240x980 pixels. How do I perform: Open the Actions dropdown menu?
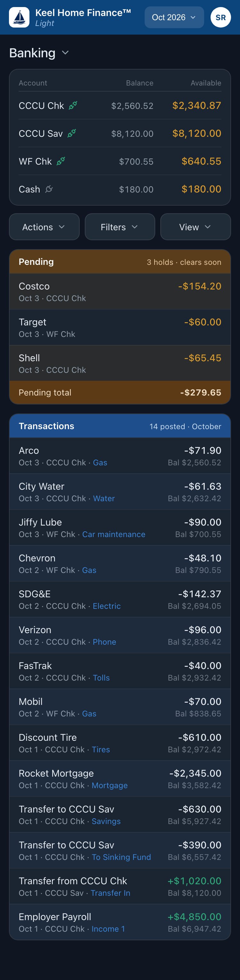coord(44,227)
